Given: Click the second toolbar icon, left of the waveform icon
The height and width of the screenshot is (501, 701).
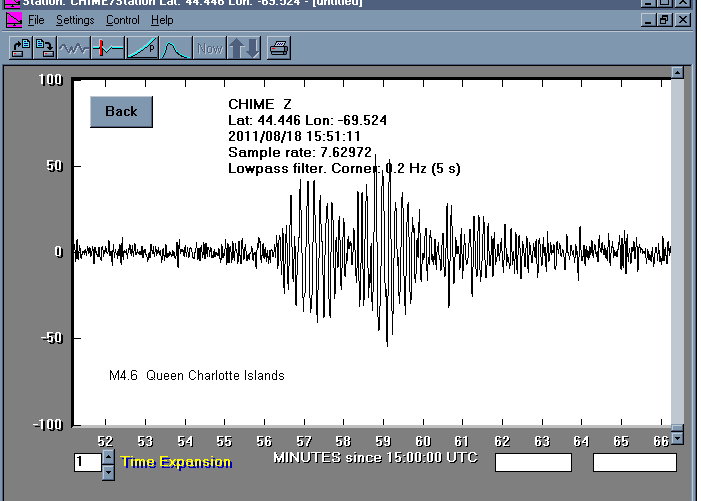Looking at the screenshot, I should pyautogui.click(x=45, y=47).
